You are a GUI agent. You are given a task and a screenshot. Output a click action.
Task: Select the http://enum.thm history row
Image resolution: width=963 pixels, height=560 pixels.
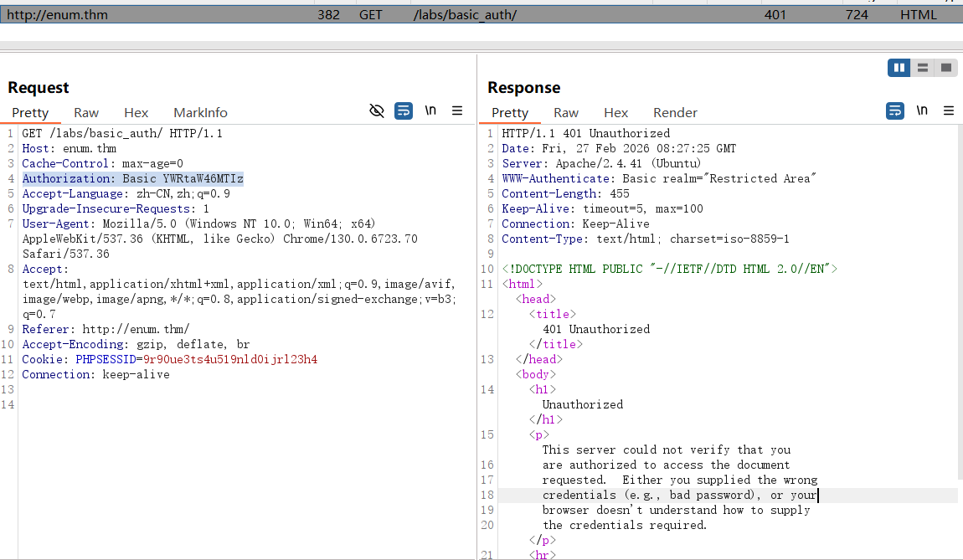pos(481,15)
